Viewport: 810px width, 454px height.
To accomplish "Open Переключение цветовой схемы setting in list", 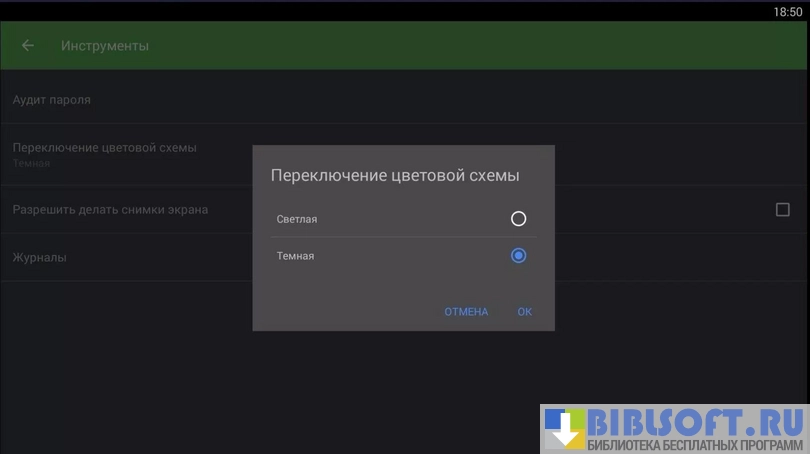I will [x=105, y=148].
